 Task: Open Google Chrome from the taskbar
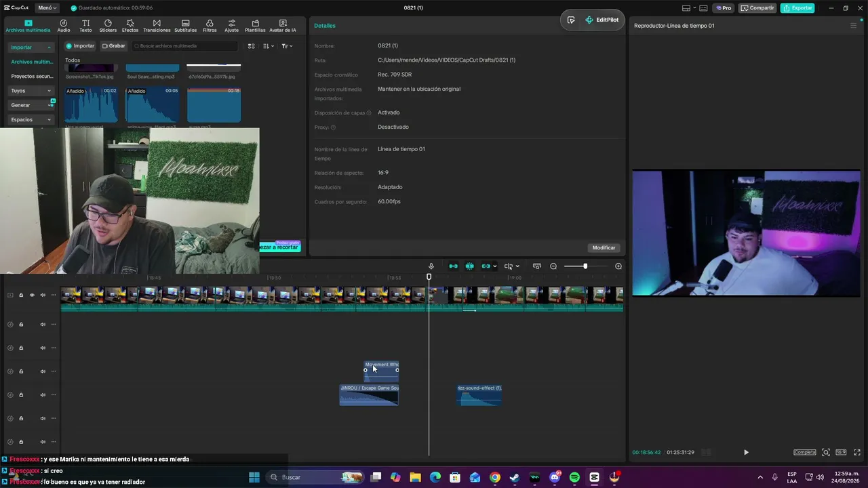pos(495,477)
